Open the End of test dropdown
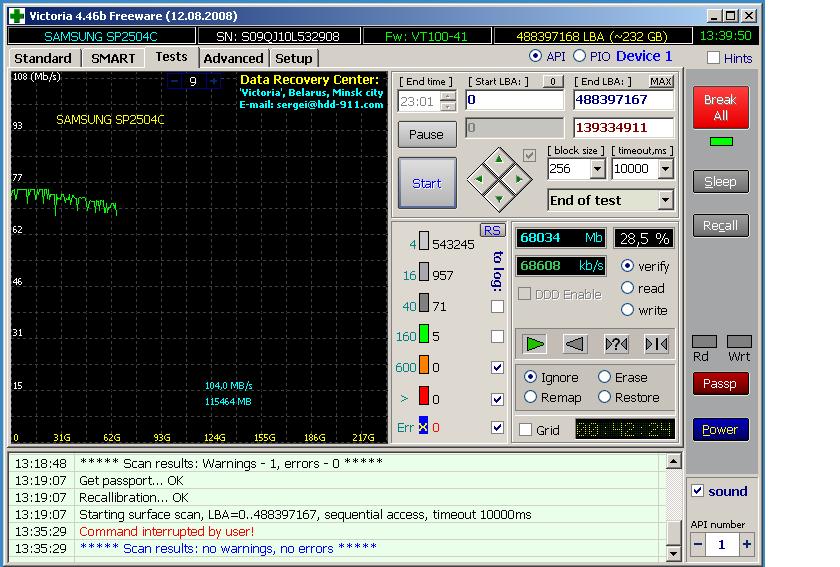 point(665,200)
